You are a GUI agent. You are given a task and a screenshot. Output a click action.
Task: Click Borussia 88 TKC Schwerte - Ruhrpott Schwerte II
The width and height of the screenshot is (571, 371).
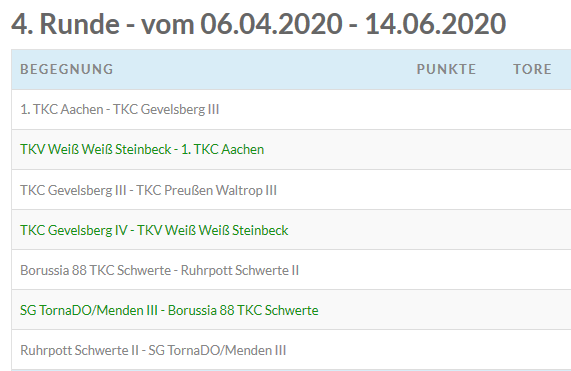(x=160, y=270)
